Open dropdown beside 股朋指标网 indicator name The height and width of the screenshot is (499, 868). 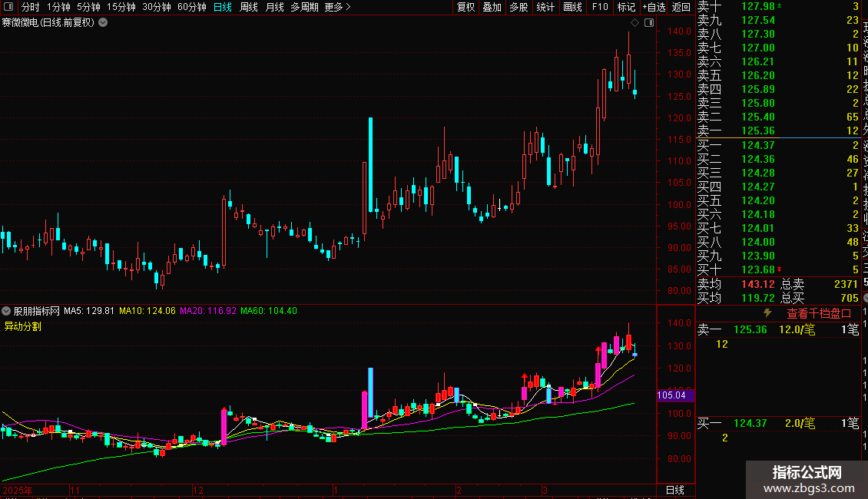tap(6, 311)
